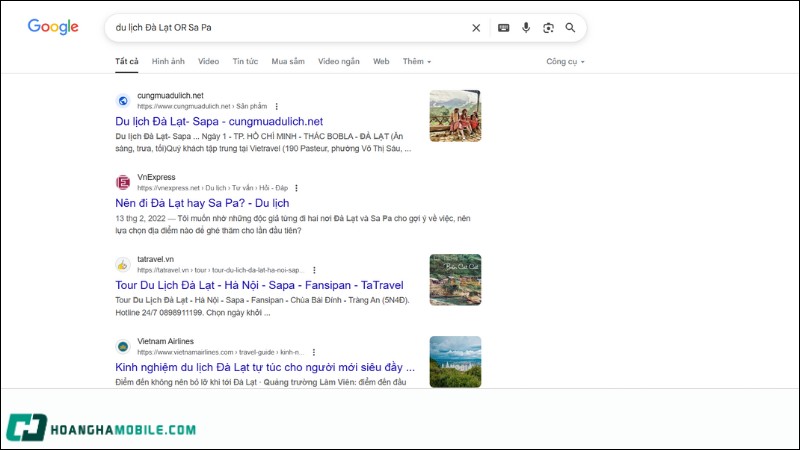
Task: Switch to the Hình ảnh tab
Action: (x=168, y=61)
